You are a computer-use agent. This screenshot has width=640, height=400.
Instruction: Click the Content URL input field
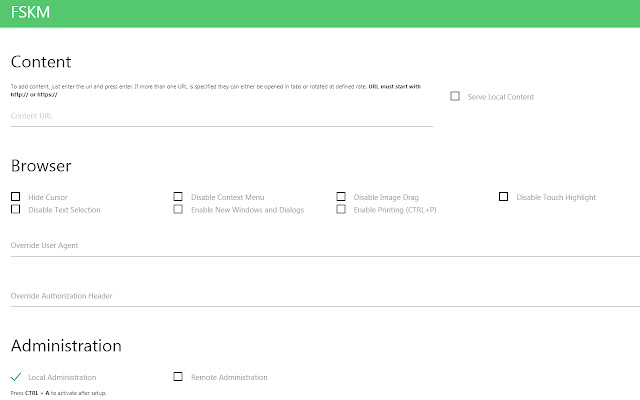click(222, 116)
